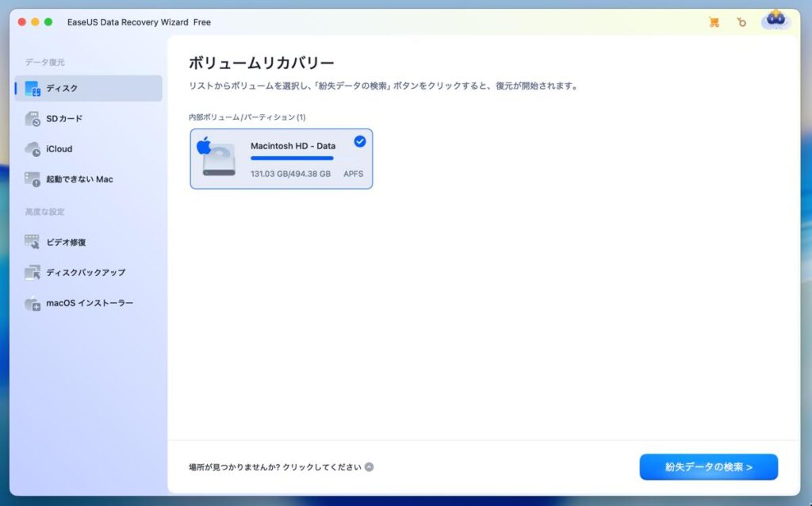Viewport: 812px width, 506px height.
Task: Click the macOS インストーラー sidebar icon
Action: (x=33, y=303)
